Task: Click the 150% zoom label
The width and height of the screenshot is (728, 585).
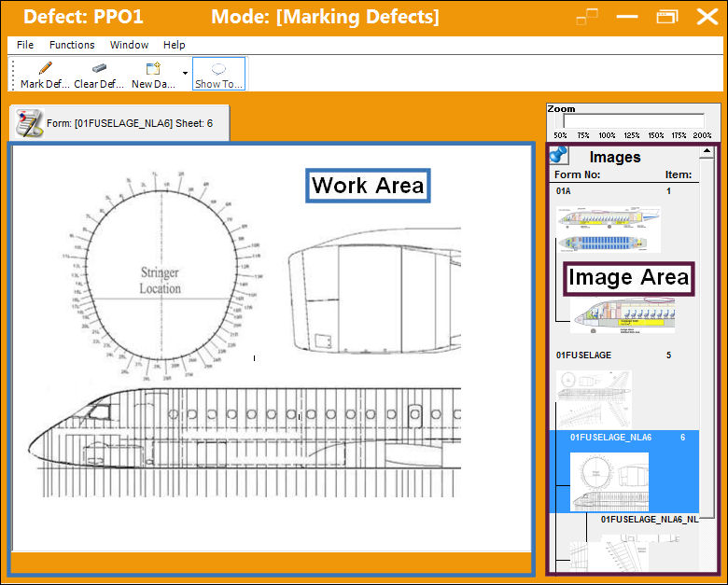Action: click(655, 135)
